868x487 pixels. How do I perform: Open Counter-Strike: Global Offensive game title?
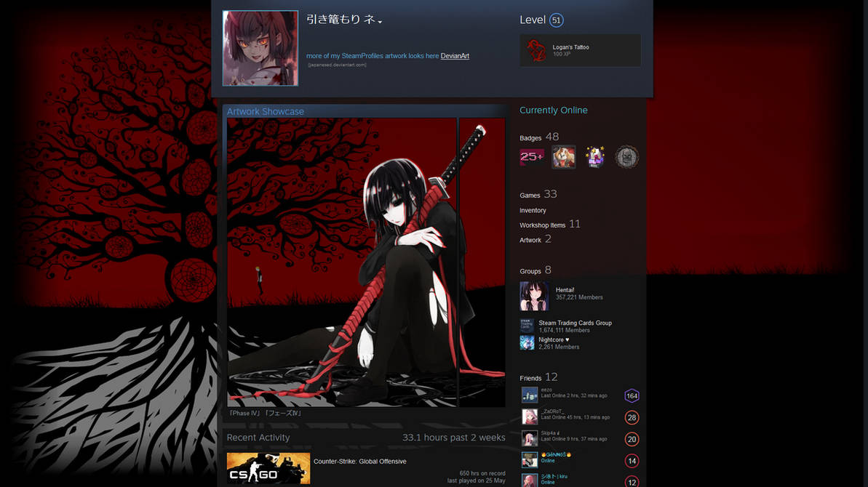[360, 461]
